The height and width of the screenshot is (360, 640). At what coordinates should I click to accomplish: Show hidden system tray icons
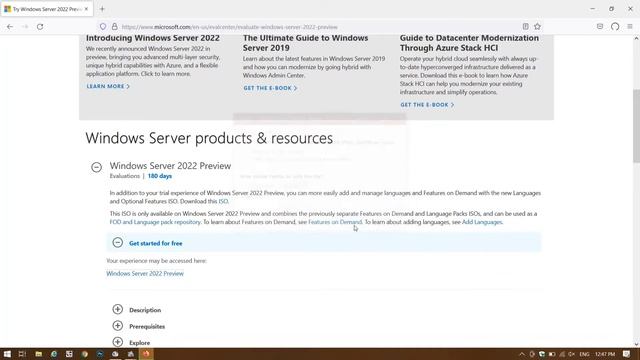pos(522,354)
